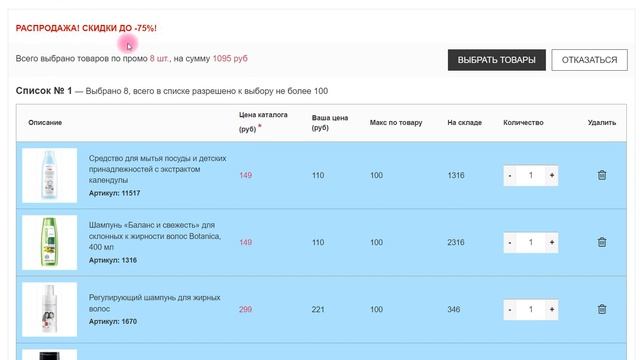Remove the Botanica shampoo via trash icon
This screenshot has width=640, height=360.
pyautogui.click(x=602, y=242)
